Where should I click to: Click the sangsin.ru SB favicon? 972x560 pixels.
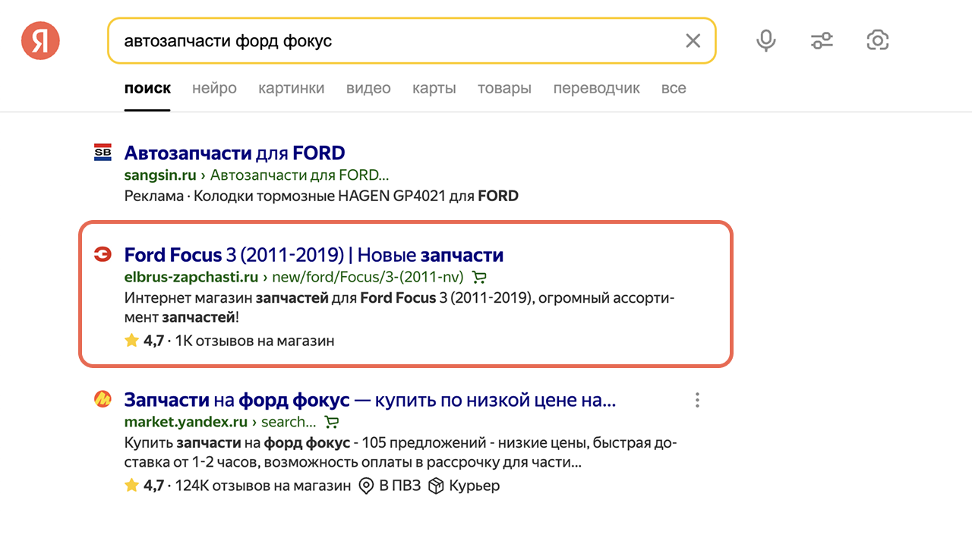tap(103, 153)
